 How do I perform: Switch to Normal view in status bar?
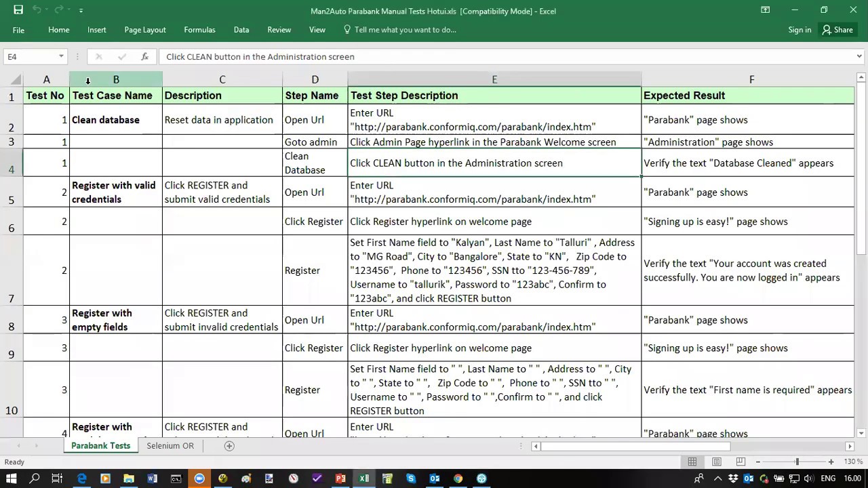tap(692, 462)
